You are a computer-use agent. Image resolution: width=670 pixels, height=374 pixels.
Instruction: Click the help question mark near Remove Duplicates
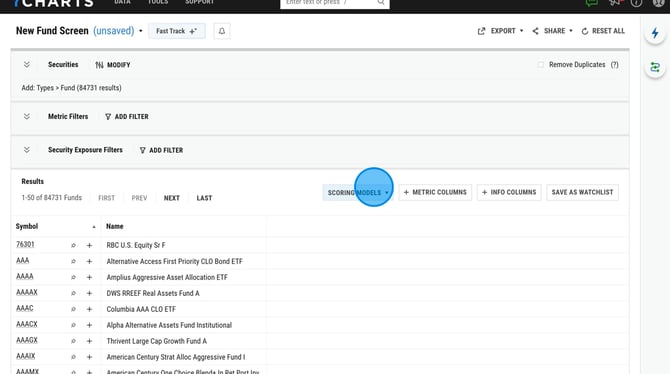(614, 65)
